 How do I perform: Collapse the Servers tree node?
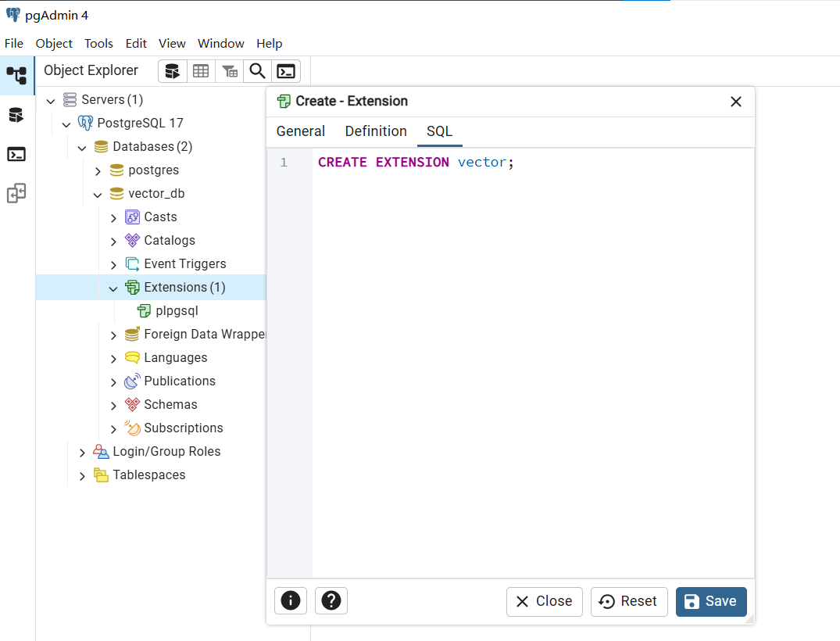click(x=51, y=101)
